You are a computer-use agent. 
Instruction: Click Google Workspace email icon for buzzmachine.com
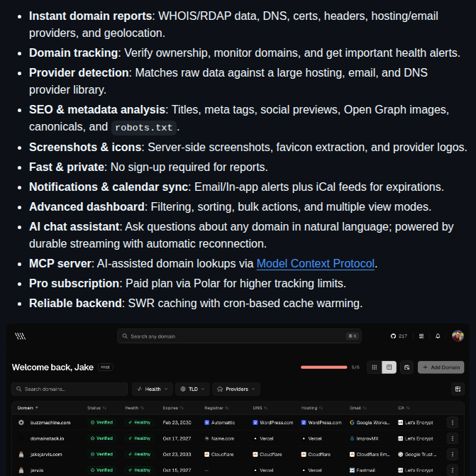tap(352, 423)
